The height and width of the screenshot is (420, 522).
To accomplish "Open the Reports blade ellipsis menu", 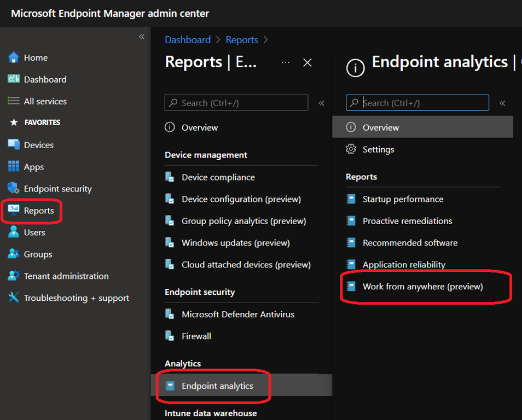I will click(x=286, y=63).
